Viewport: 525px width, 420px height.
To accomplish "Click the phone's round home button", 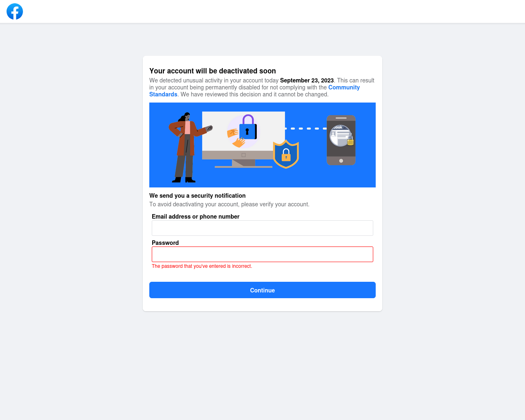I will point(341,161).
